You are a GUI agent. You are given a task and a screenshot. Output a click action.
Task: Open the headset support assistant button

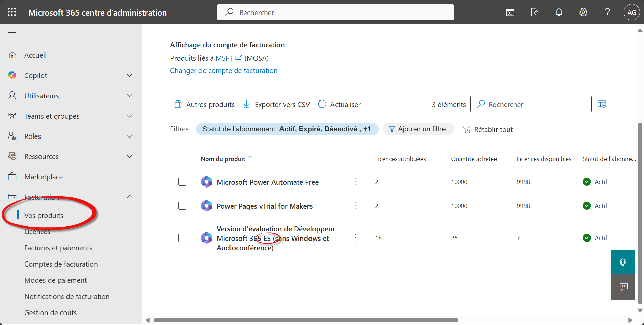click(622, 262)
